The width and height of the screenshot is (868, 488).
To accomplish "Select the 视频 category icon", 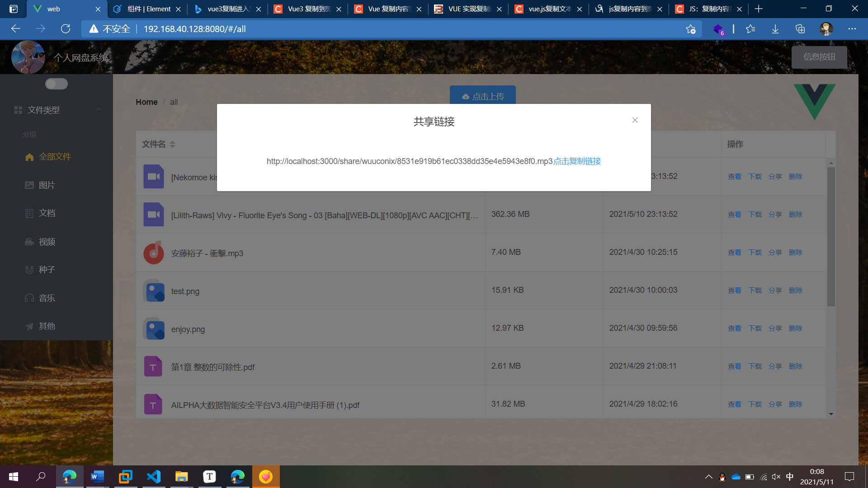I will (x=29, y=241).
